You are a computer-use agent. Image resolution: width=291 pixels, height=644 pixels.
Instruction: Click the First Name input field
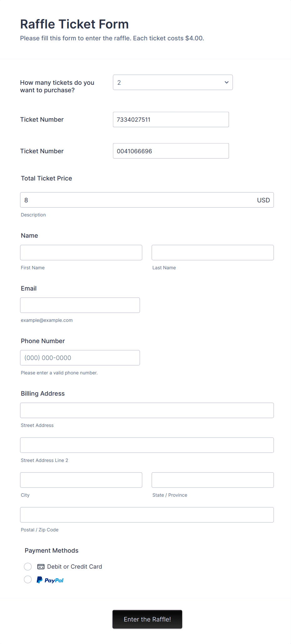[81, 252]
